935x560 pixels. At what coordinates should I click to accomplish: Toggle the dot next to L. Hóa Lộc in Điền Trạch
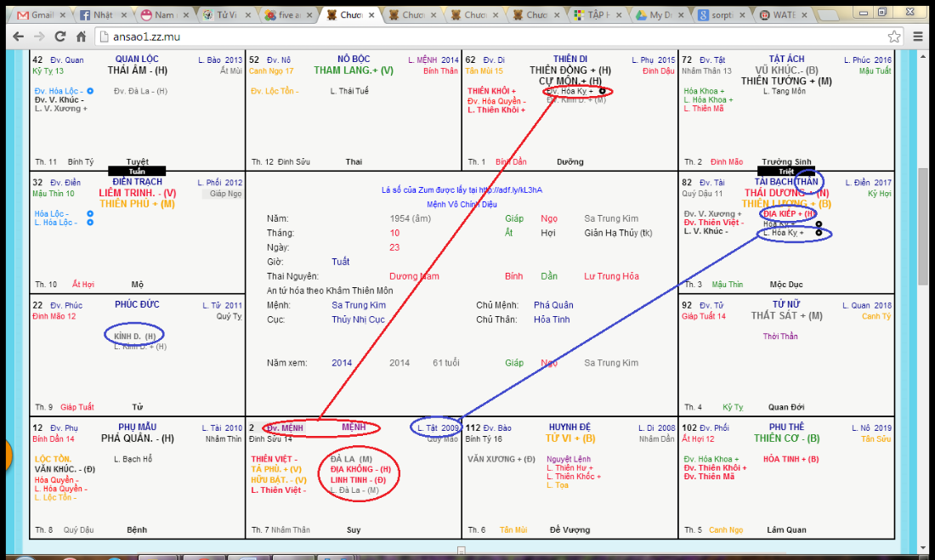[x=90, y=223]
